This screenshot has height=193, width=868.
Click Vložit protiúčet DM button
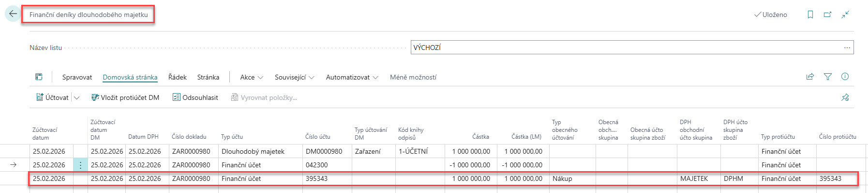(125, 97)
